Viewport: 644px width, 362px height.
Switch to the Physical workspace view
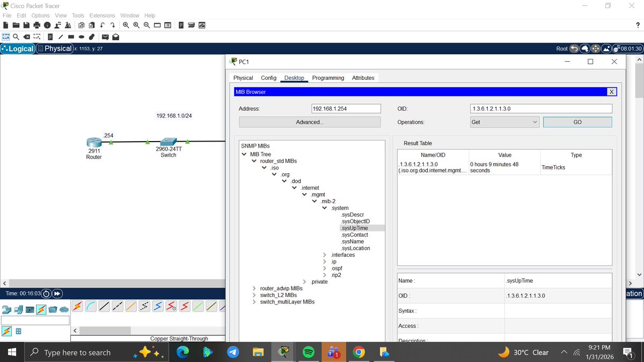tap(55, 48)
